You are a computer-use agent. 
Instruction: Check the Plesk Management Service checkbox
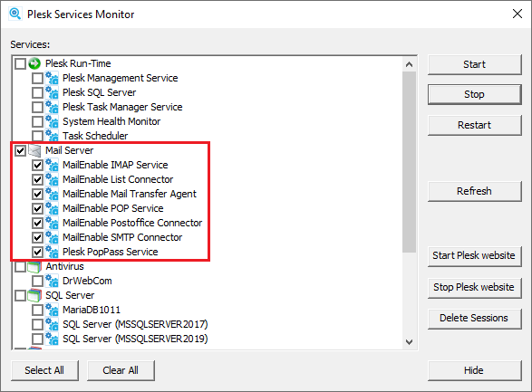coord(37,78)
